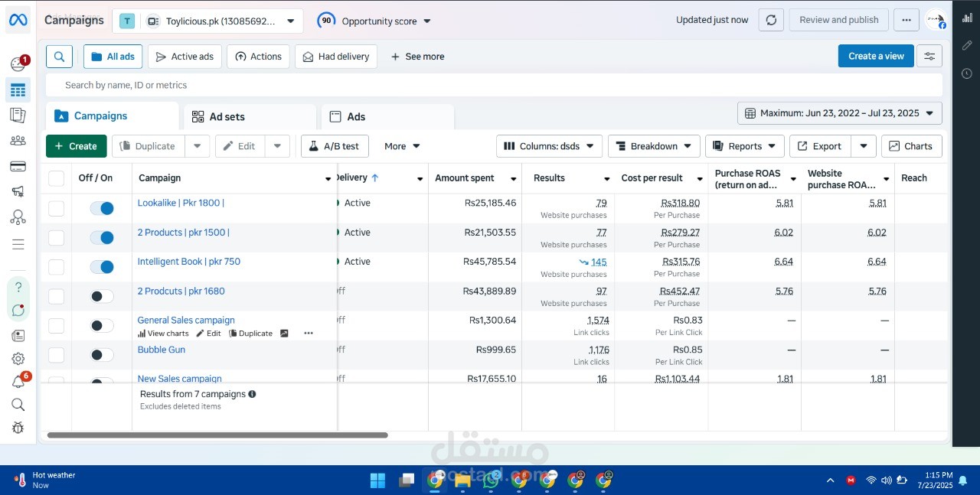Open the Columns: dsds dropdown
This screenshot has height=495, width=980.
click(549, 146)
